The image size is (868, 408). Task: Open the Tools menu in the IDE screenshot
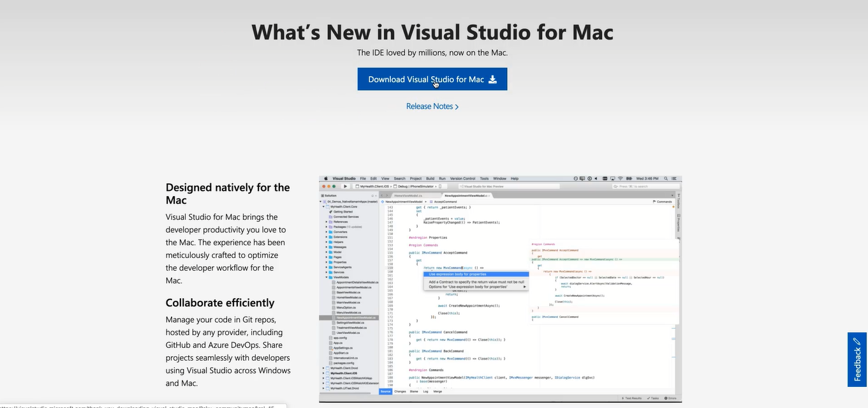(484, 179)
